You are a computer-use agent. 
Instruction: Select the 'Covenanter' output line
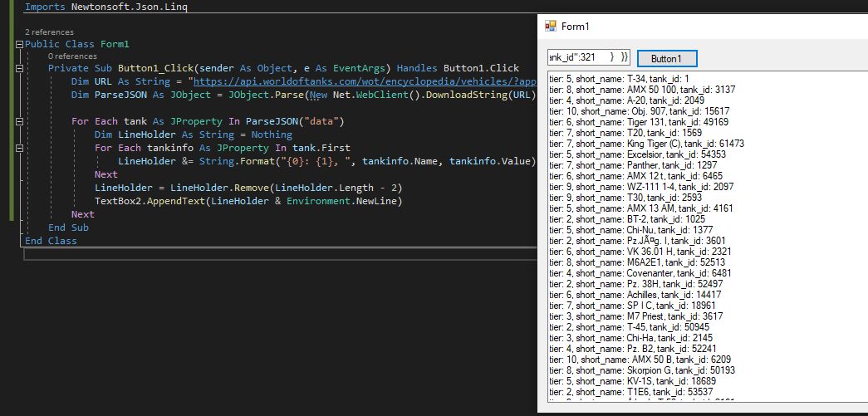coord(640,273)
